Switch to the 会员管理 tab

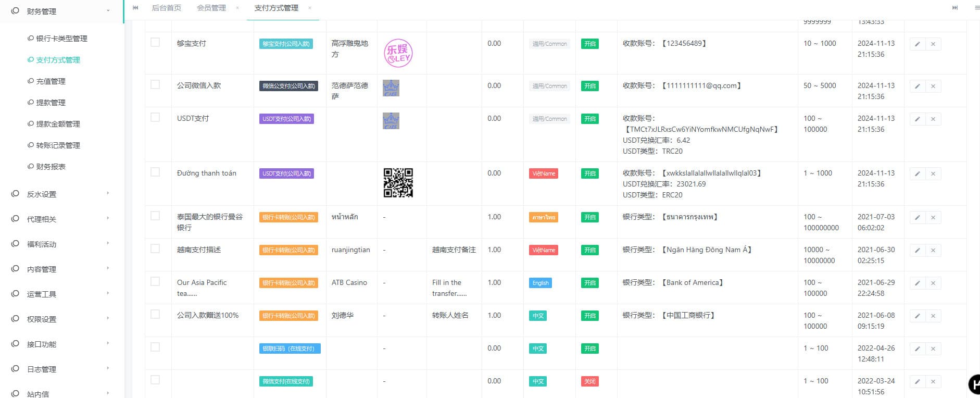point(211,8)
